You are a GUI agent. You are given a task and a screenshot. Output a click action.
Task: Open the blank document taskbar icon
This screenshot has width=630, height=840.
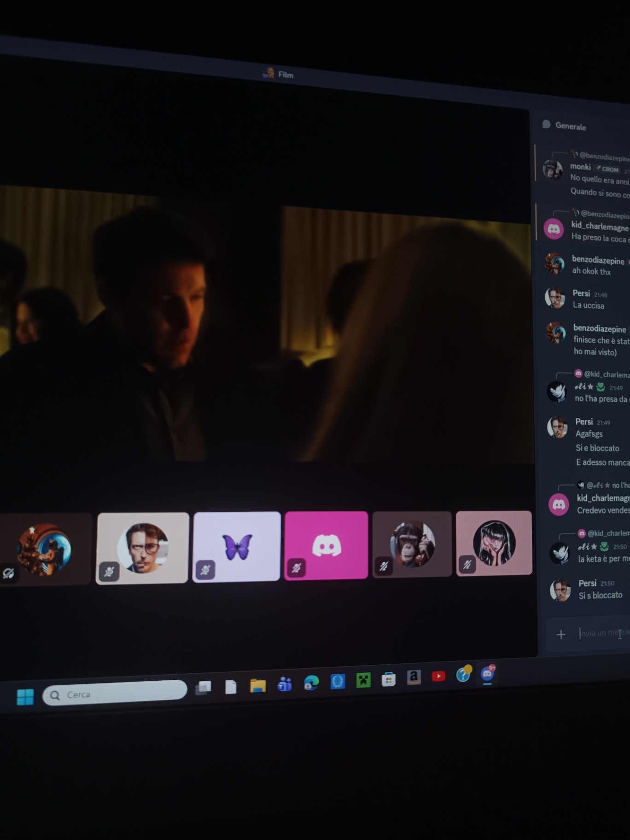click(231, 687)
